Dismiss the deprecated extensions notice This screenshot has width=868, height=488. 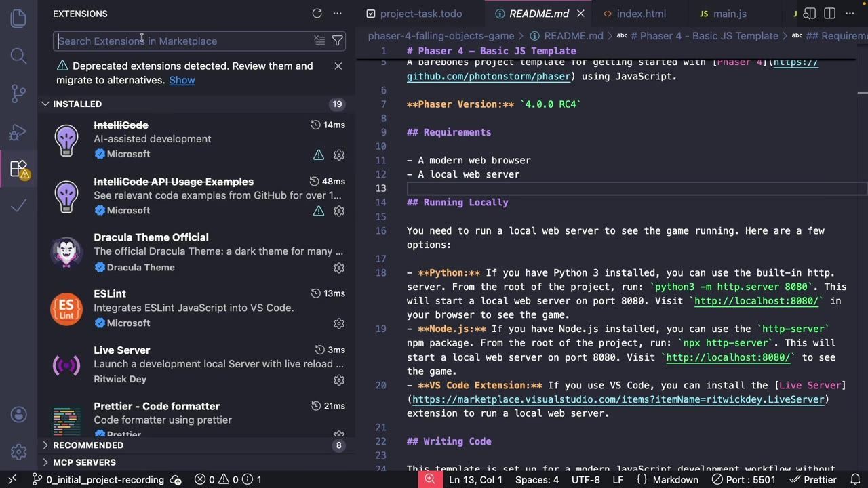pyautogui.click(x=338, y=66)
